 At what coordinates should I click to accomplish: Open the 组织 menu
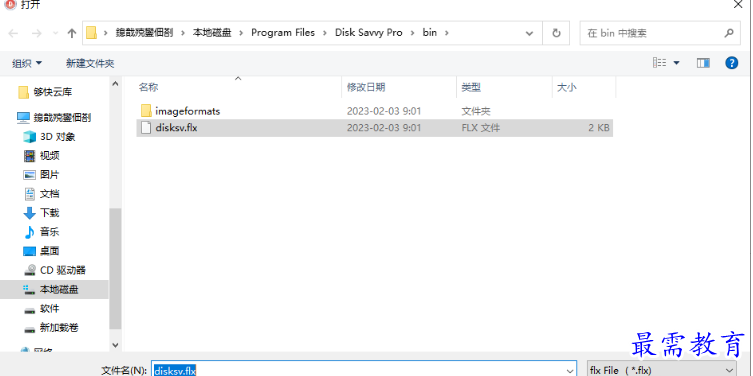pos(27,63)
